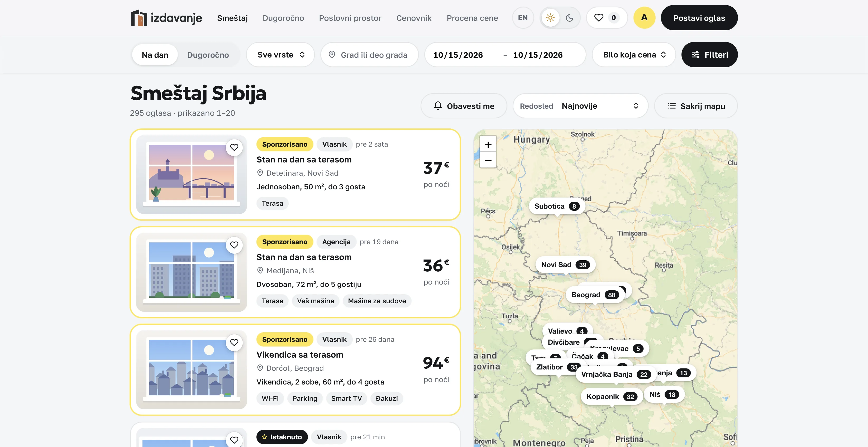Click Mašina za sudove amenity tag
The image size is (868, 447).
click(377, 301)
